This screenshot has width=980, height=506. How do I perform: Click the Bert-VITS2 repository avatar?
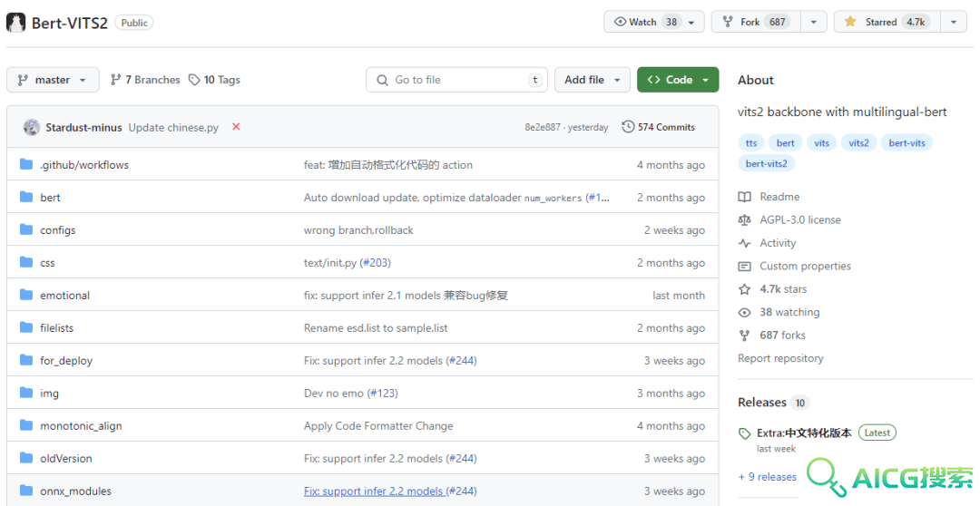point(15,23)
